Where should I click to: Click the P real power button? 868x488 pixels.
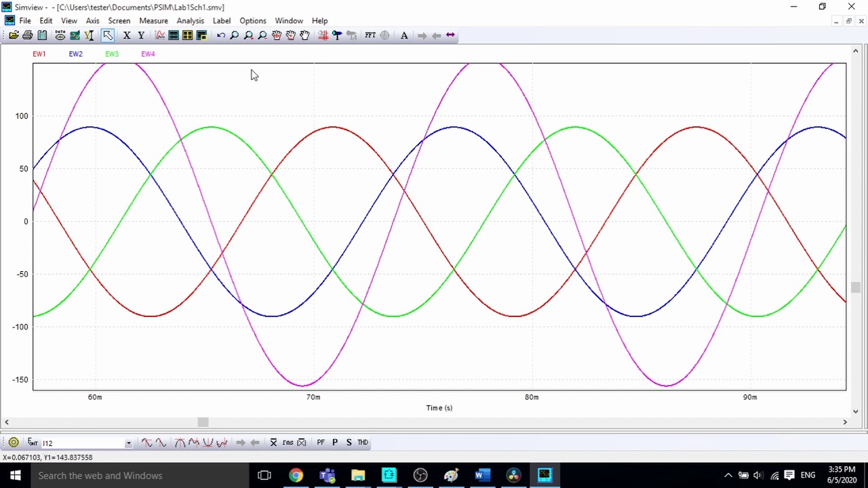335,443
